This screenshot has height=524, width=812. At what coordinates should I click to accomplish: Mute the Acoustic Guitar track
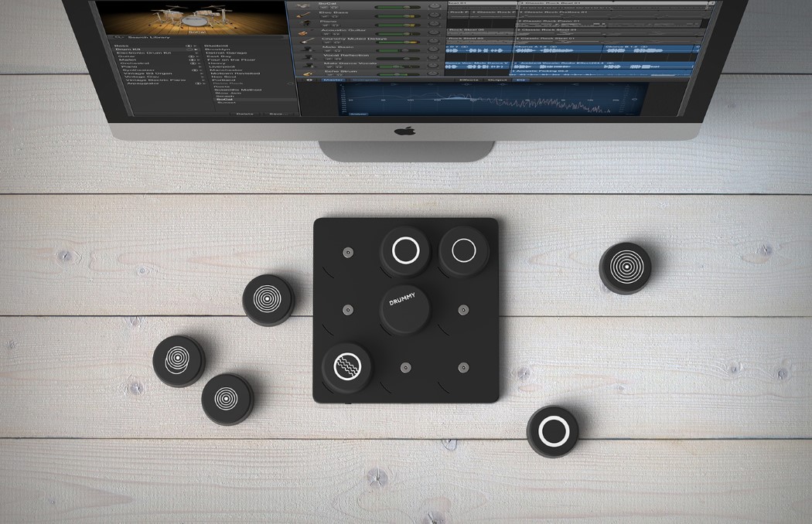326,36
